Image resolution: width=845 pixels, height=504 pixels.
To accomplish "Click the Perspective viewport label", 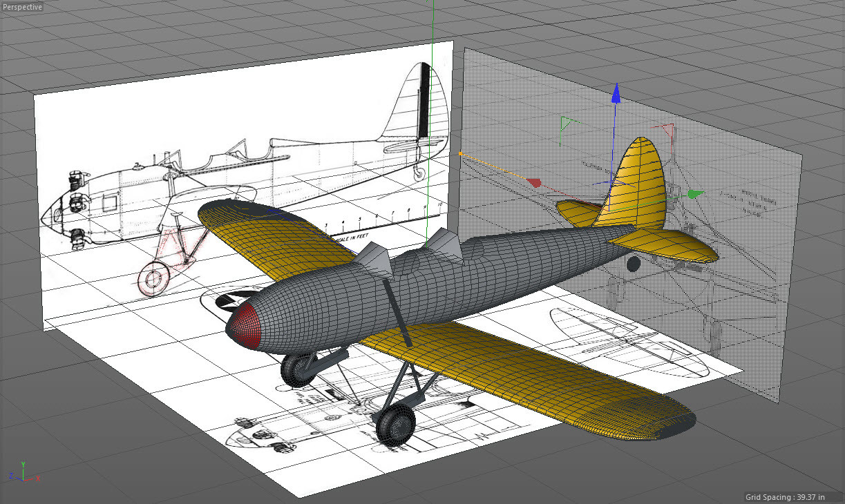I will click(22, 7).
